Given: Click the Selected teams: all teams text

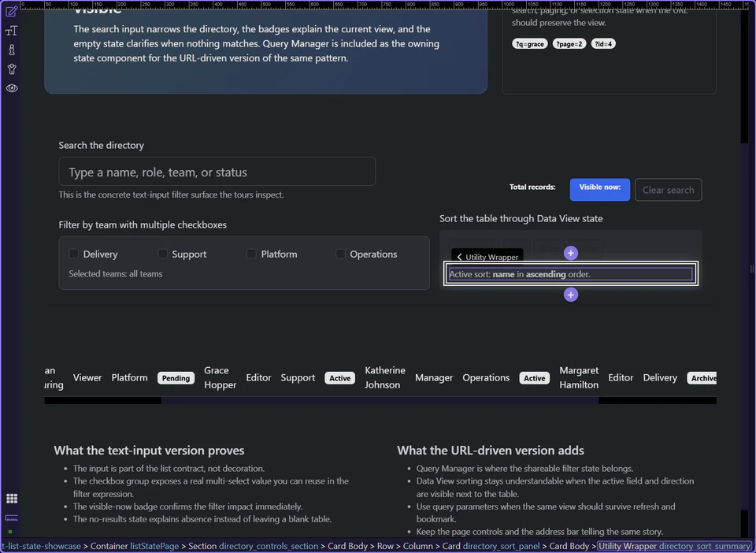Looking at the screenshot, I should coord(115,274).
